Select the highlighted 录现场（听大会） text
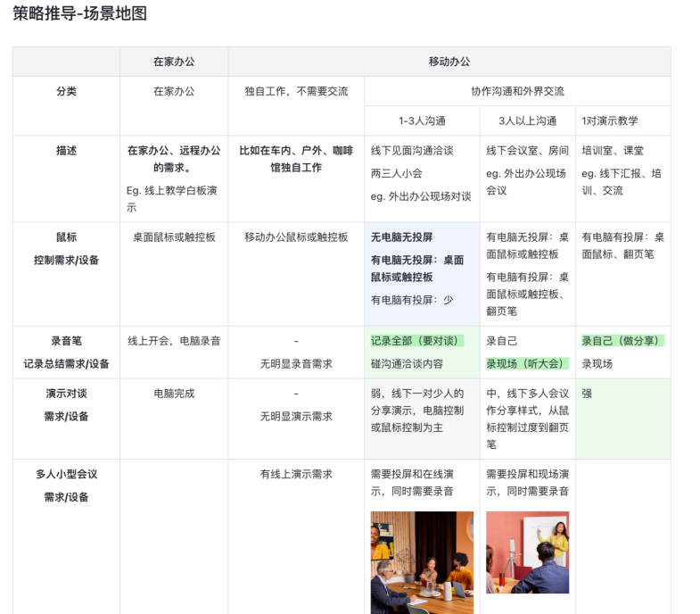Viewport: 700px width, 614px height. (527, 364)
